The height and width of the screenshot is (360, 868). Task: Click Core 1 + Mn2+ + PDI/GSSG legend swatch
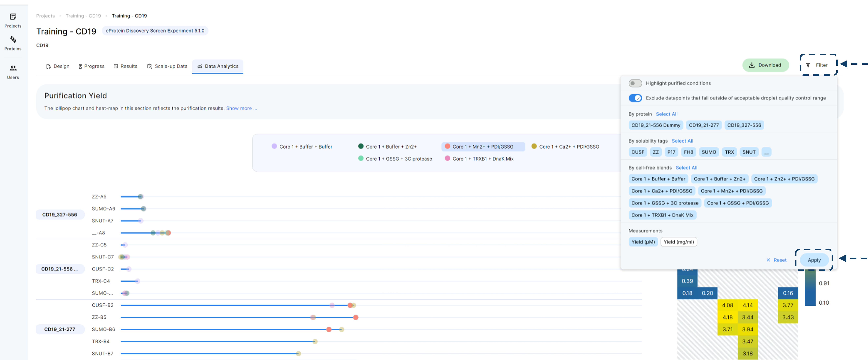pyautogui.click(x=448, y=146)
